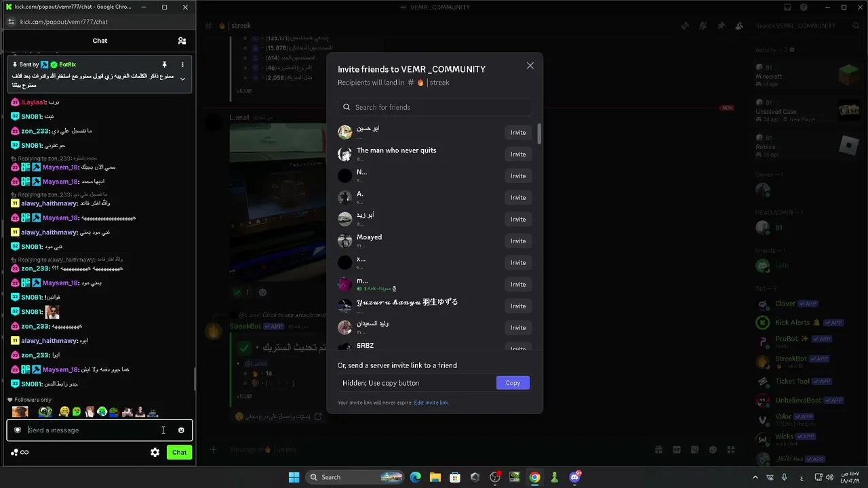The width and height of the screenshot is (868, 488).
Task: Open the NVIDIA app on taskbar
Action: point(515,477)
